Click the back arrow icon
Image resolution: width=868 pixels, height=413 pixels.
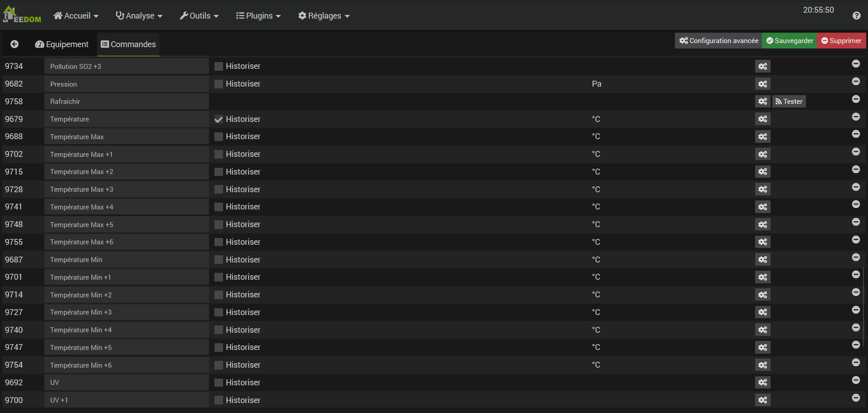pyautogui.click(x=15, y=44)
